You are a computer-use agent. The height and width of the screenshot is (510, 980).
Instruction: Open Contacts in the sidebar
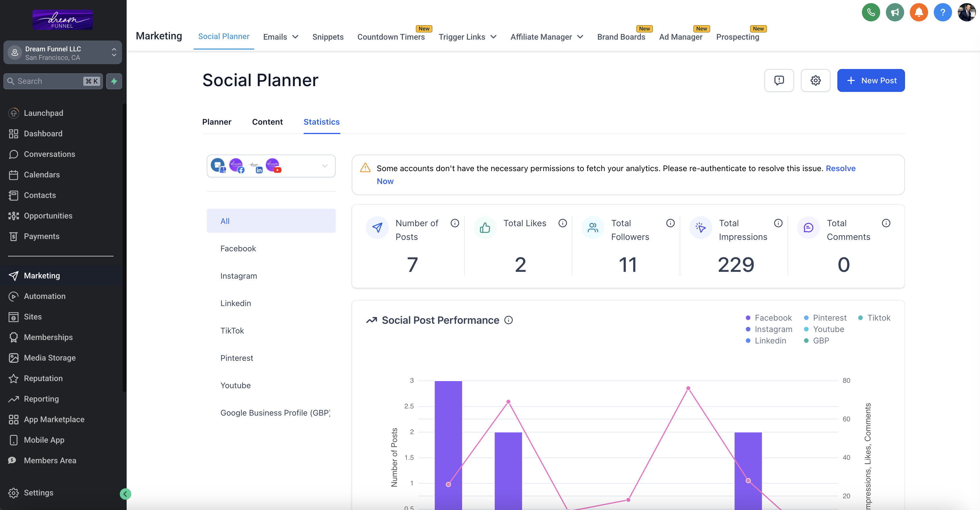click(x=40, y=195)
